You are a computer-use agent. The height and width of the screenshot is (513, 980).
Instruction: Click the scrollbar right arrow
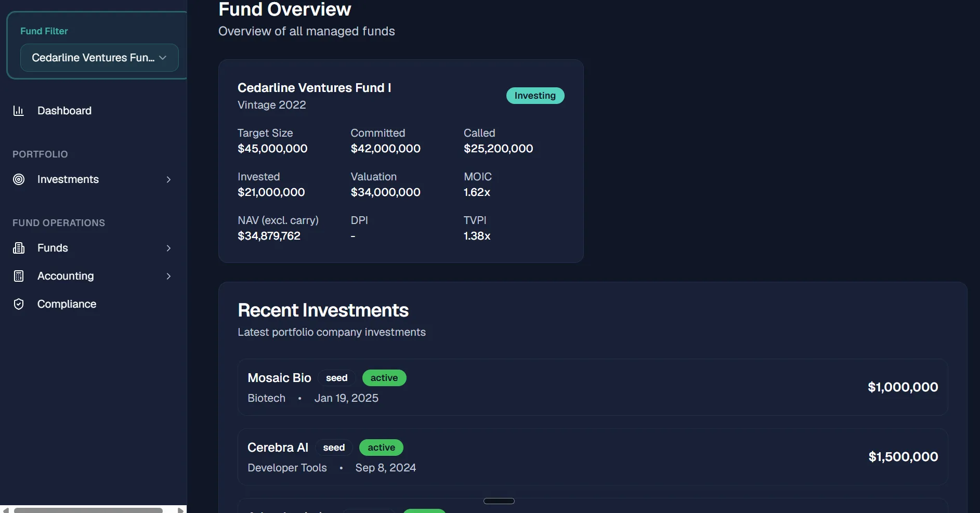pyautogui.click(x=180, y=510)
